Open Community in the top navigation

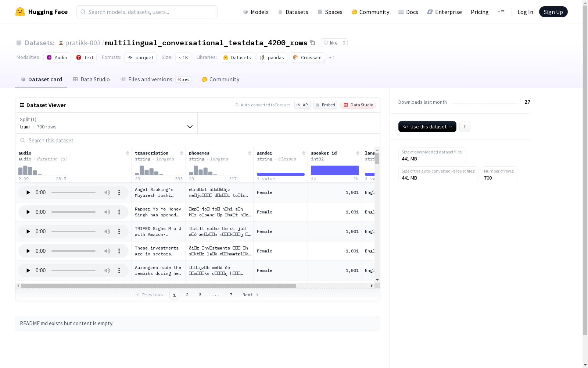click(370, 12)
